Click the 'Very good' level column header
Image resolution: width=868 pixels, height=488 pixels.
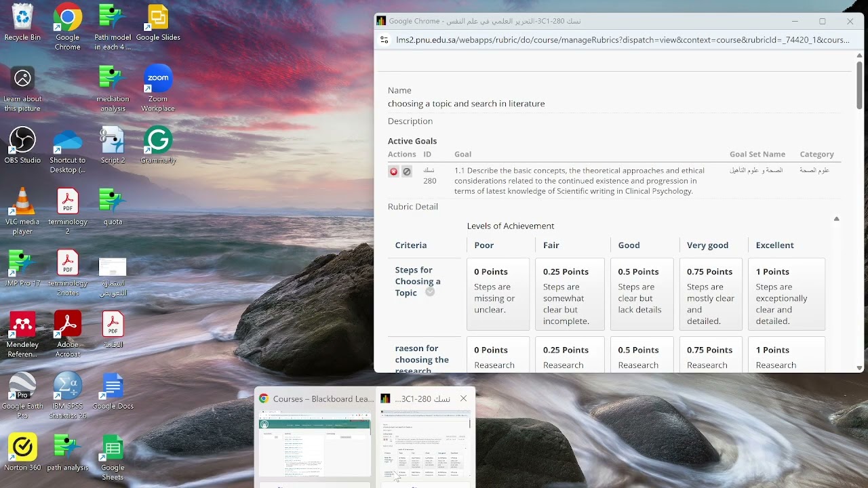click(x=707, y=245)
